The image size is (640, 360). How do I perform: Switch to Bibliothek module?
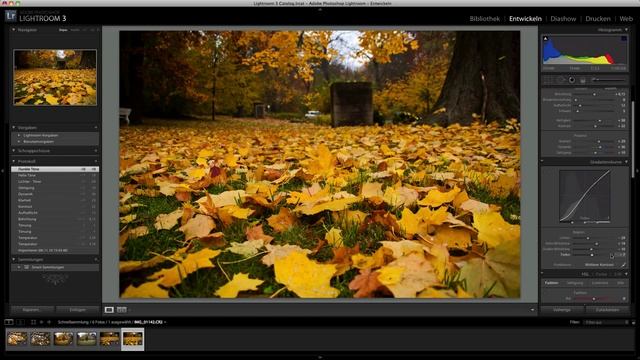click(x=484, y=19)
